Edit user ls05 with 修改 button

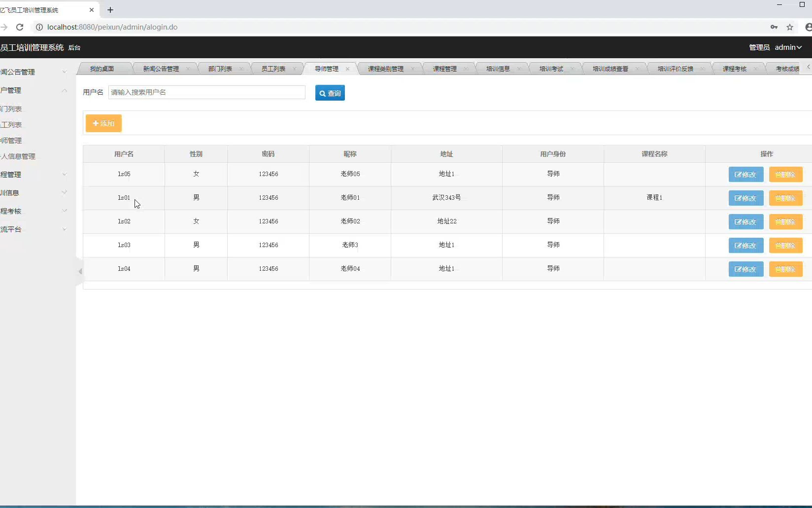pyautogui.click(x=746, y=175)
